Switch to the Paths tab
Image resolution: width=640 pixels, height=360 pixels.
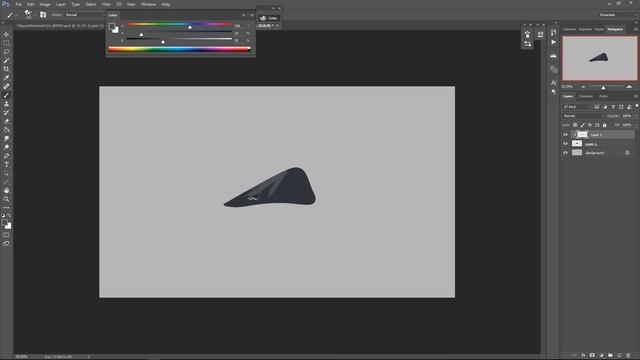(x=604, y=96)
